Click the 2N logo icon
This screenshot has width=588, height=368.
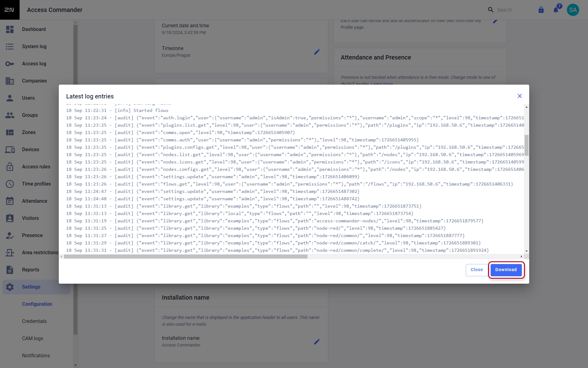[9, 10]
